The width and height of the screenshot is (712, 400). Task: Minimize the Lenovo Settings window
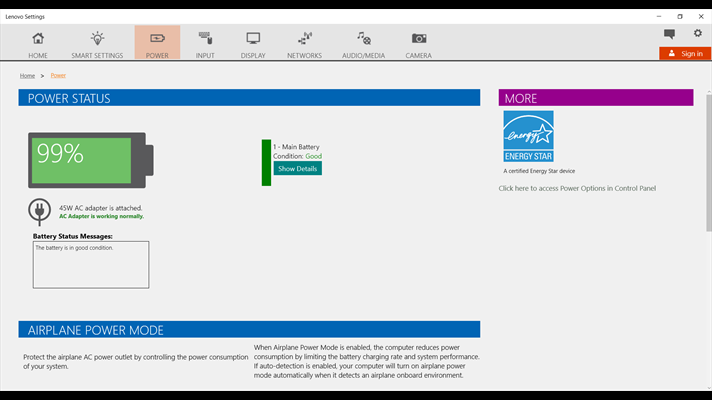tap(659, 16)
